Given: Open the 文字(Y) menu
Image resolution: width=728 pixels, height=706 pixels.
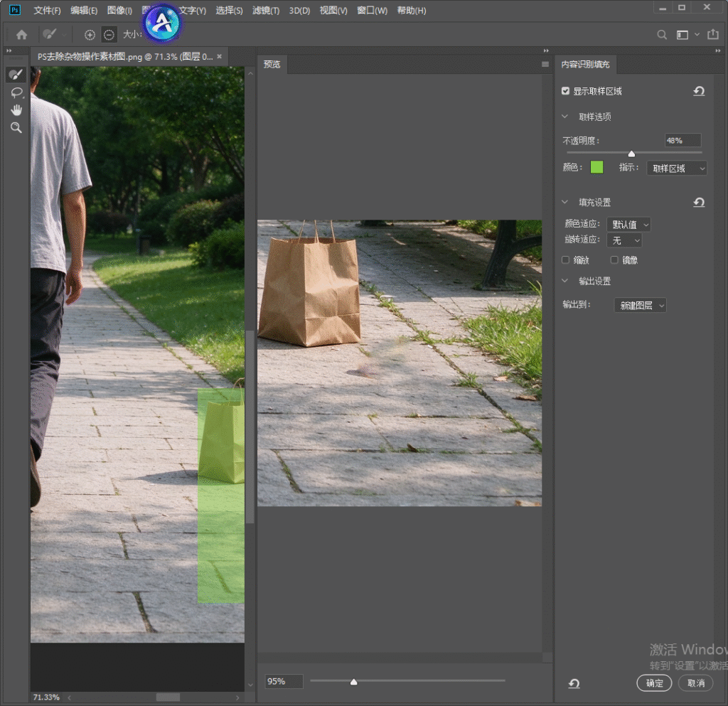Looking at the screenshot, I should (193, 10).
